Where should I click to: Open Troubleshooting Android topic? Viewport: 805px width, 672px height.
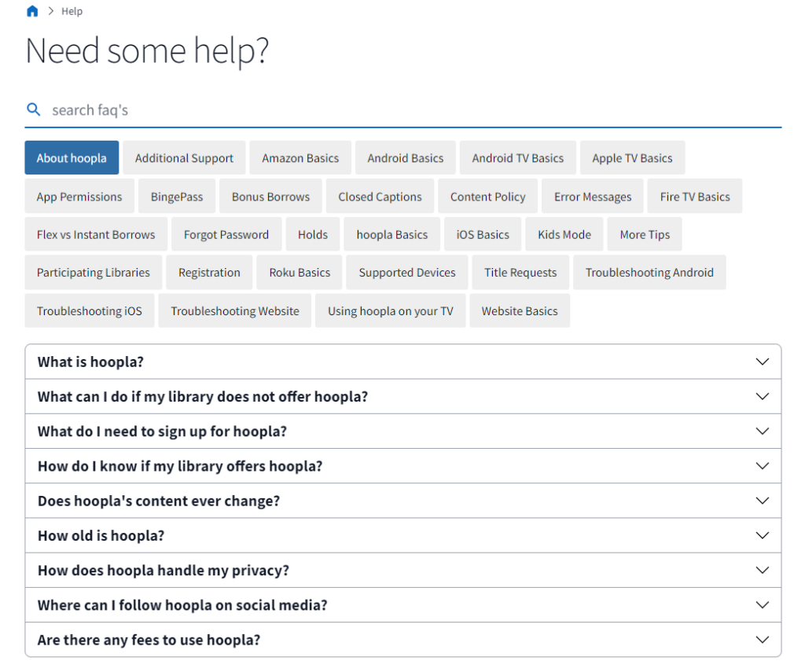[649, 272]
